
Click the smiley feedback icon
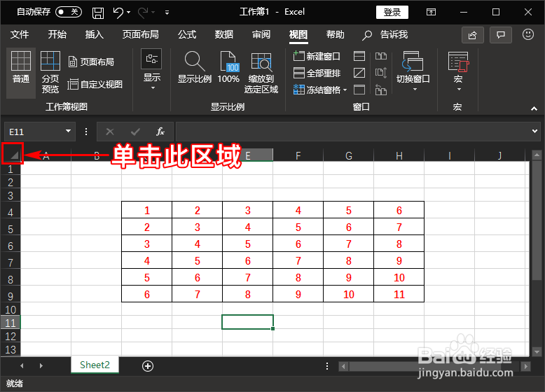pos(528,34)
